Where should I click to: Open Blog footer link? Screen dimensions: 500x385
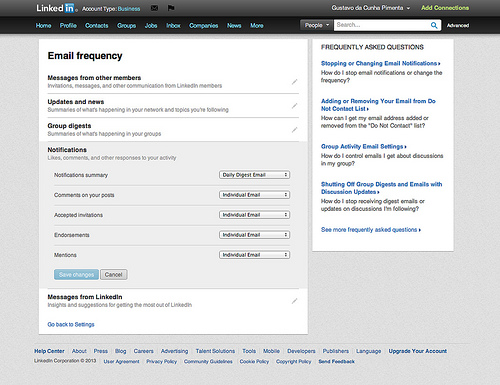(x=121, y=351)
